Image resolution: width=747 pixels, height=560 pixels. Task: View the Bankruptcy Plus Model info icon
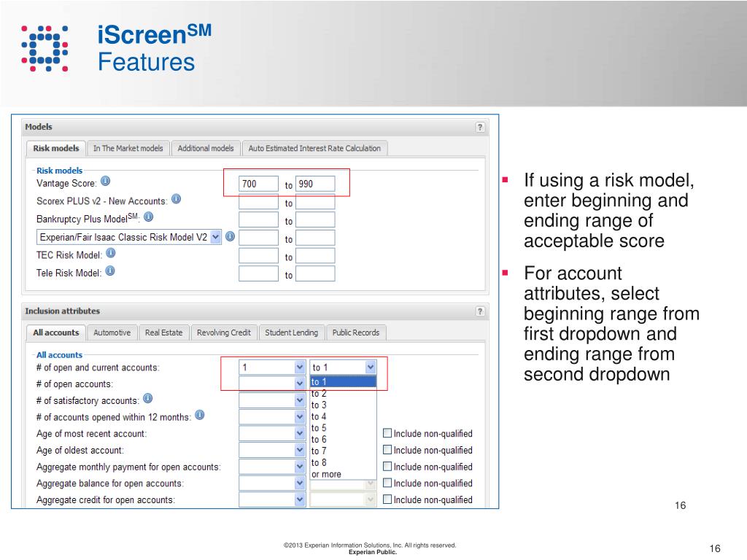pyautogui.click(x=149, y=217)
